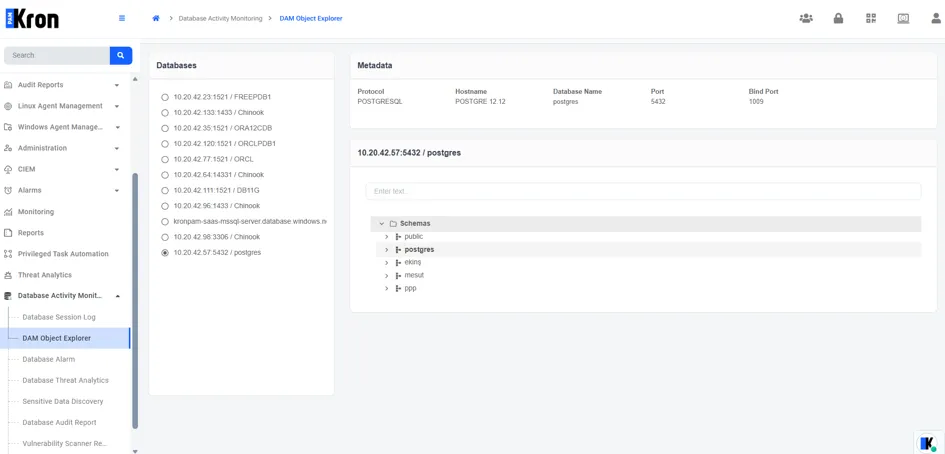The image size is (945, 454).
Task: Expand the Linux Agent Management arrow
Action: (x=117, y=106)
